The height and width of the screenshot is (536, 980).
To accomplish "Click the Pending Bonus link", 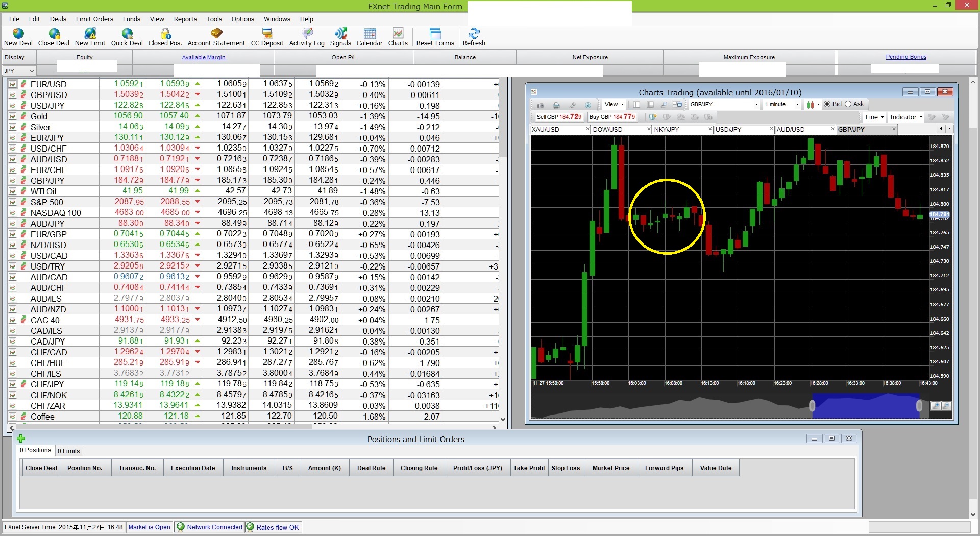I will coord(906,57).
